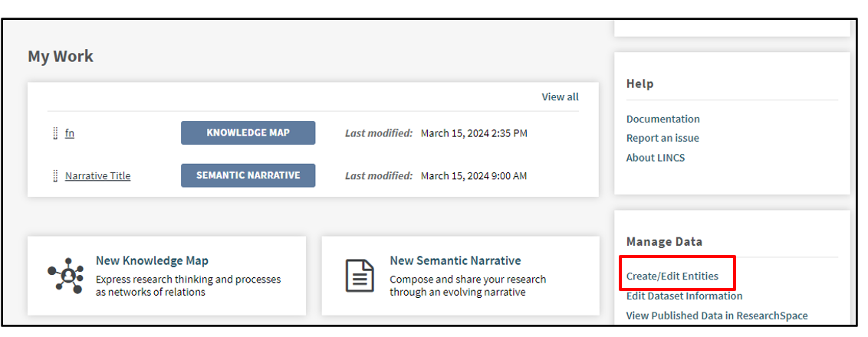Open the Narrative Title item
Viewport: 868px width, 337px height.
97,176
